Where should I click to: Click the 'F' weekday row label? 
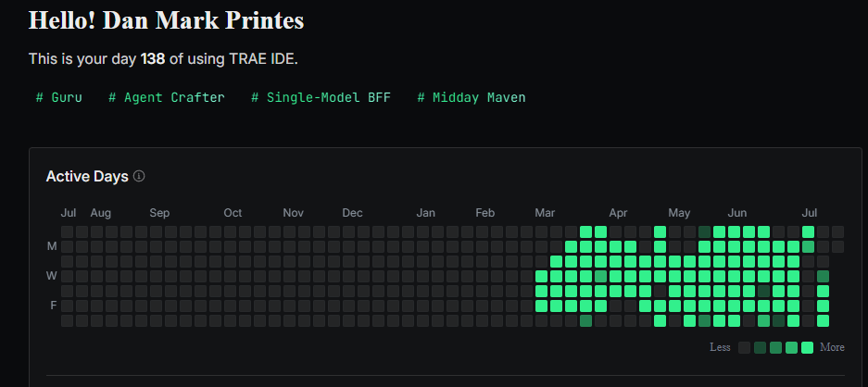(x=54, y=305)
